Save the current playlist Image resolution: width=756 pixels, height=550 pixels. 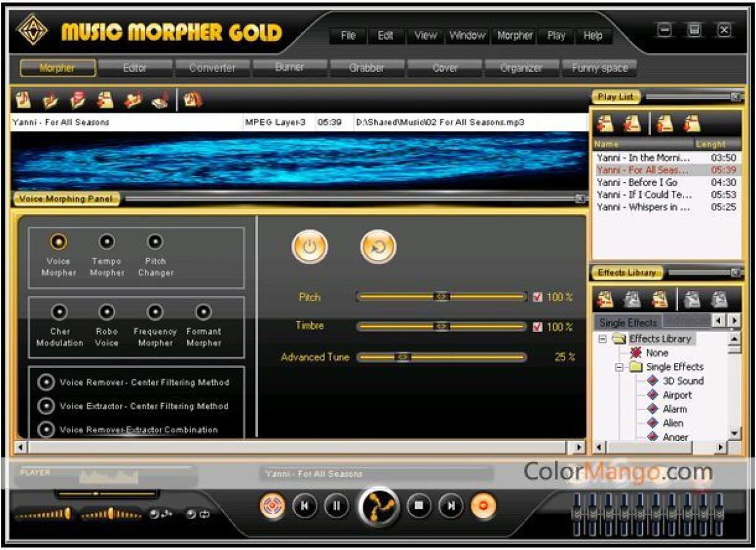(x=690, y=123)
